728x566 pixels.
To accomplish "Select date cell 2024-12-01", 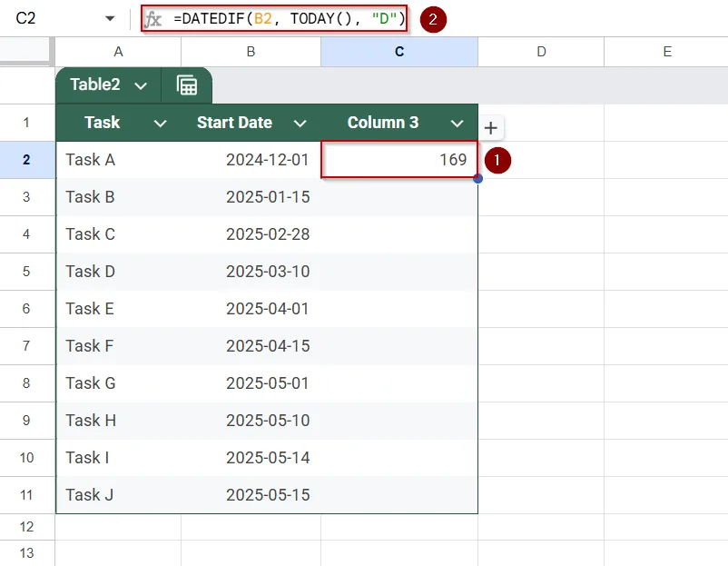I will tap(251, 160).
